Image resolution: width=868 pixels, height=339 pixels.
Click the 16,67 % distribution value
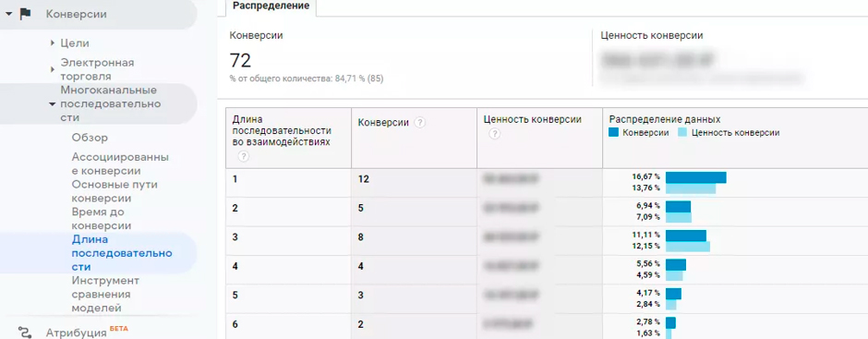point(645,176)
